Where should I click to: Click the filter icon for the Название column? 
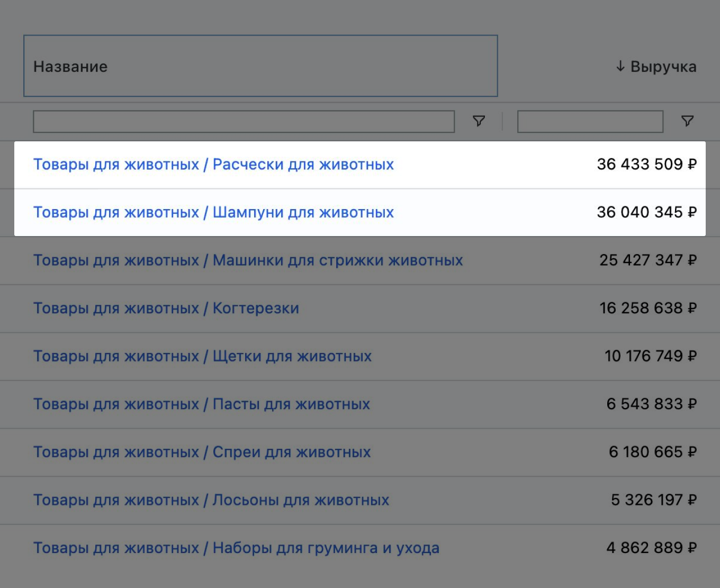[479, 121]
